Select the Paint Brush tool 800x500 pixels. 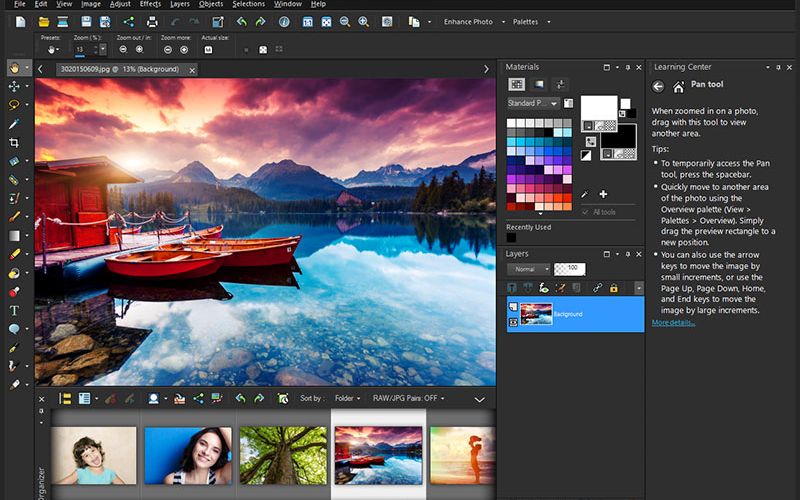coord(14,217)
